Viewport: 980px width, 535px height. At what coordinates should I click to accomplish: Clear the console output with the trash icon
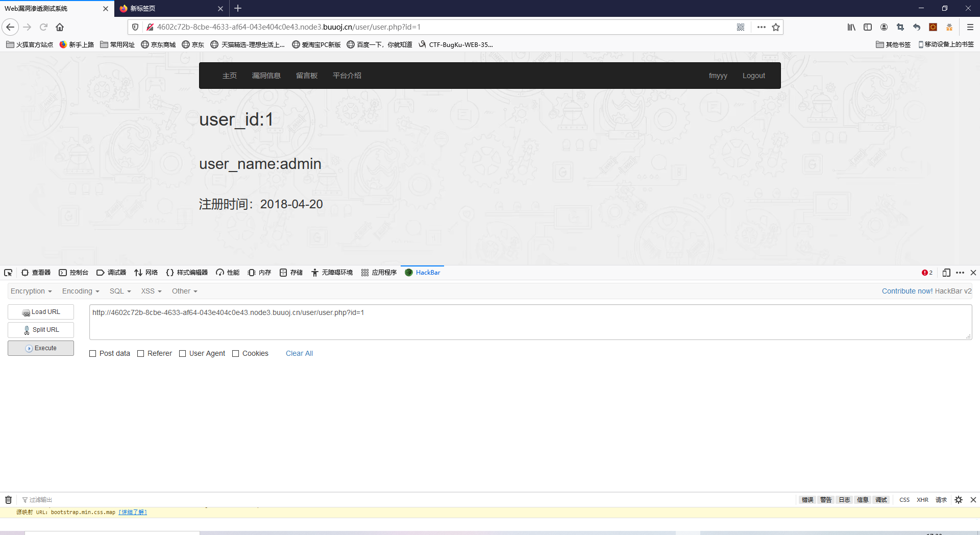click(x=8, y=500)
